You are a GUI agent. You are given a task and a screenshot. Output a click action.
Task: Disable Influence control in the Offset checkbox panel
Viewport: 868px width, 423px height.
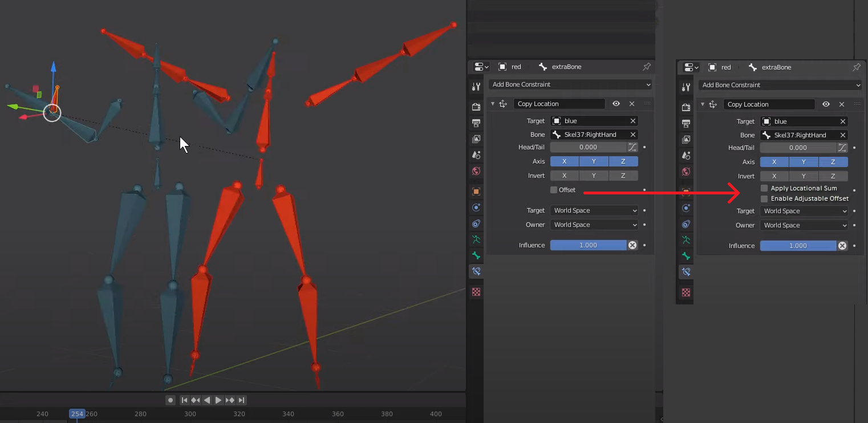tap(632, 245)
